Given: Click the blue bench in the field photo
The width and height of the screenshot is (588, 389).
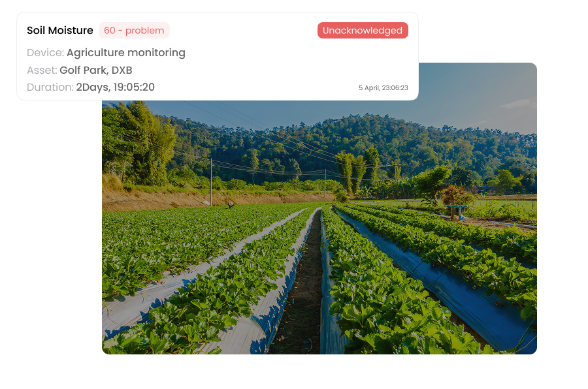Looking at the screenshot, I should 457,211.
